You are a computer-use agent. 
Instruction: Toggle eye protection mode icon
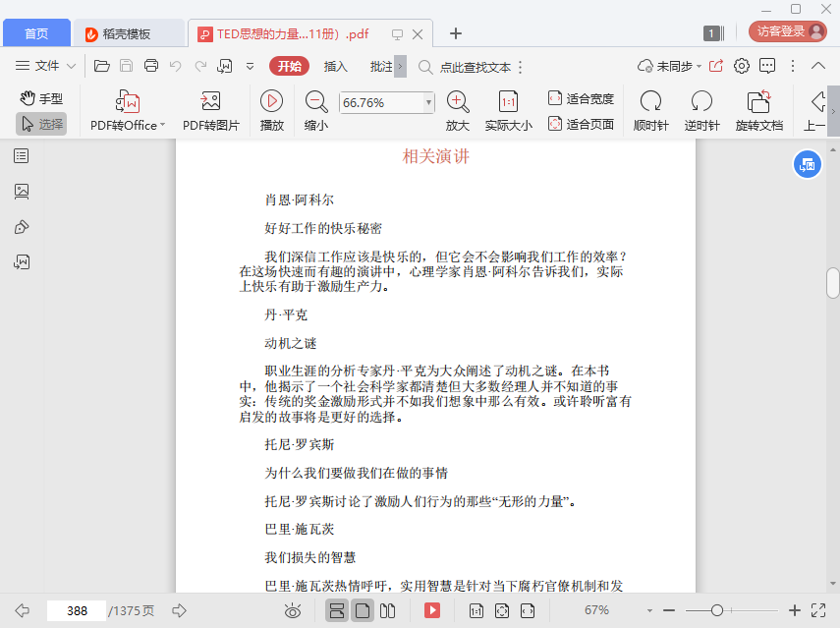coord(293,611)
